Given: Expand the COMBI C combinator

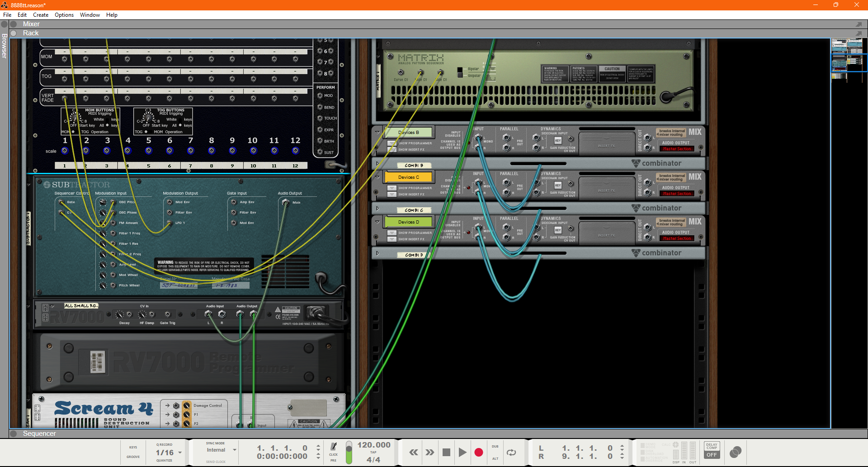Looking at the screenshot, I should click(x=377, y=209).
